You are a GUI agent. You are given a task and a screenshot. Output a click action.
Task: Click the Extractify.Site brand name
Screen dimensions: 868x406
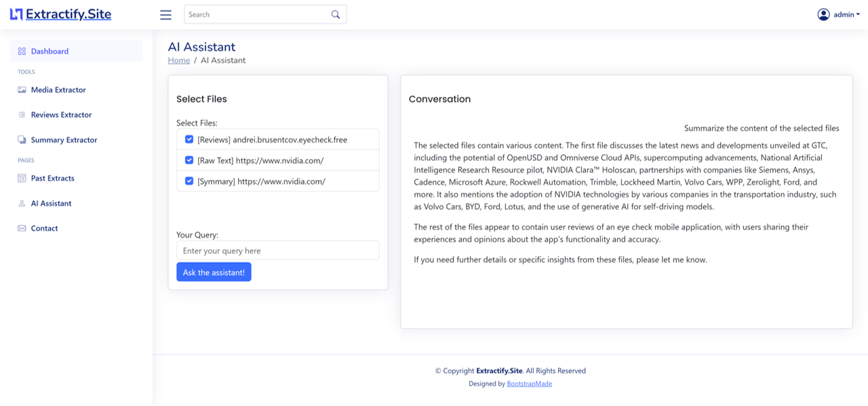(68, 14)
